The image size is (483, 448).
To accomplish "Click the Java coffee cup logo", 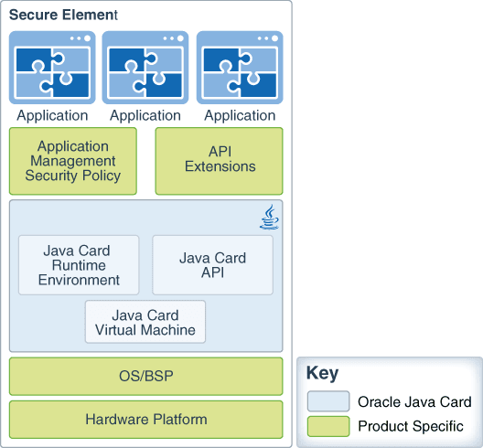I will pos(269,217).
